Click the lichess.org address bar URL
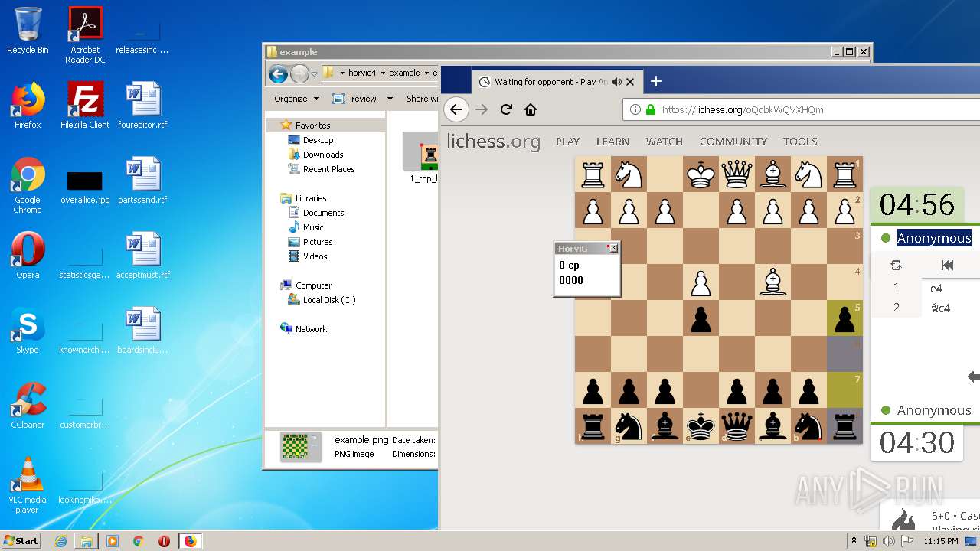The height and width of the screenshot is (551, 980). coord(743,109)
